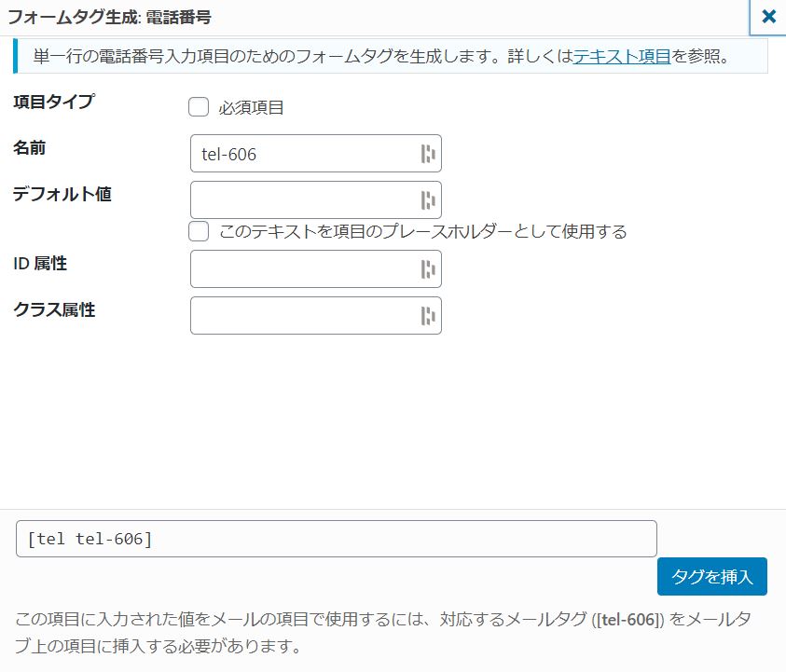The width and height of the screenshot is (786, 672).
Task: Click the autofill icon in the クラス属性 field
Action: coord(428,316)
